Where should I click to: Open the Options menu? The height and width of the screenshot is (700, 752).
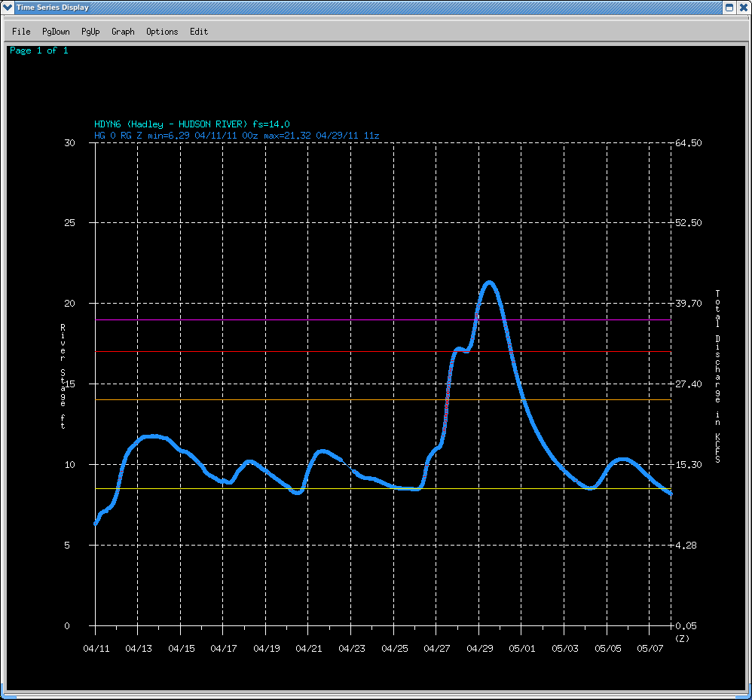tap(162, 32)
